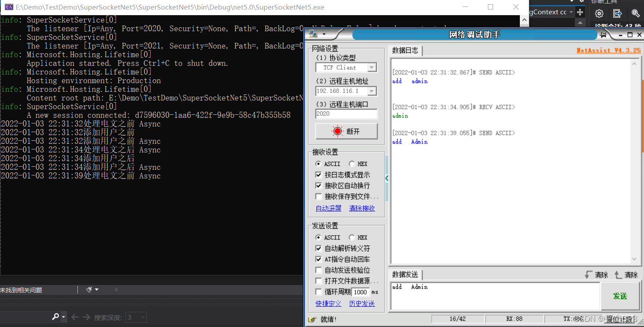Enable 自动发送校验位 checkbox
This screenshot has width=644, height=327.
[319, 270]
